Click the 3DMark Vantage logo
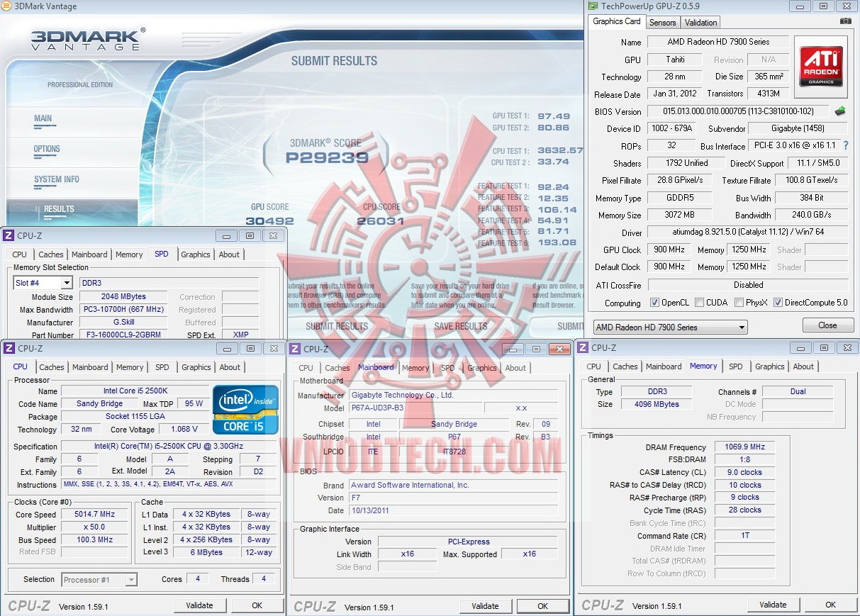 (x=88, y=38)
